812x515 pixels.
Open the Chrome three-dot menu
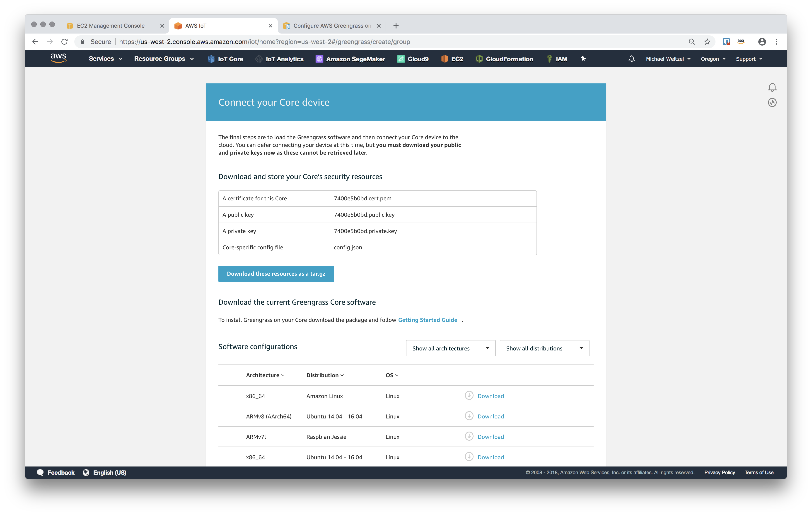776,41
